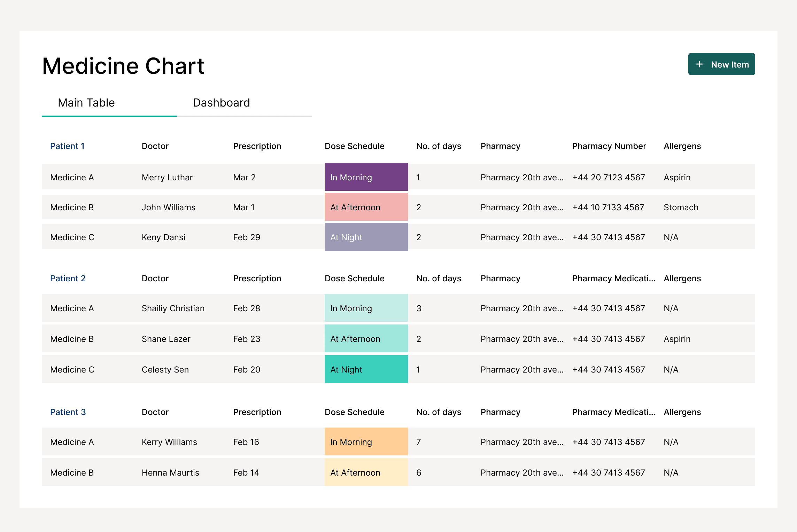Screen dimensions: 797x532
Task: Select the teal At Night cell for Celesty Sen
Action: click(x=366, y=369)
